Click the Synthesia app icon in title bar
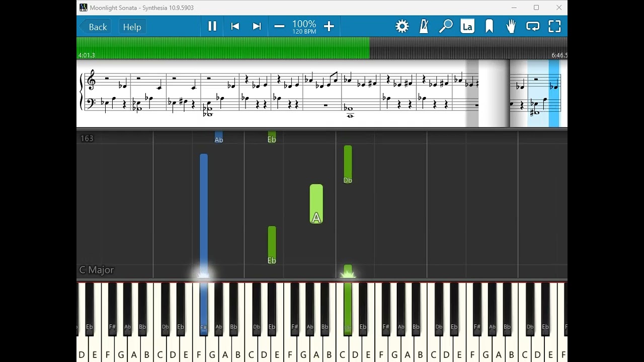This screenshot has height=362, width=644. pos(84,8)
